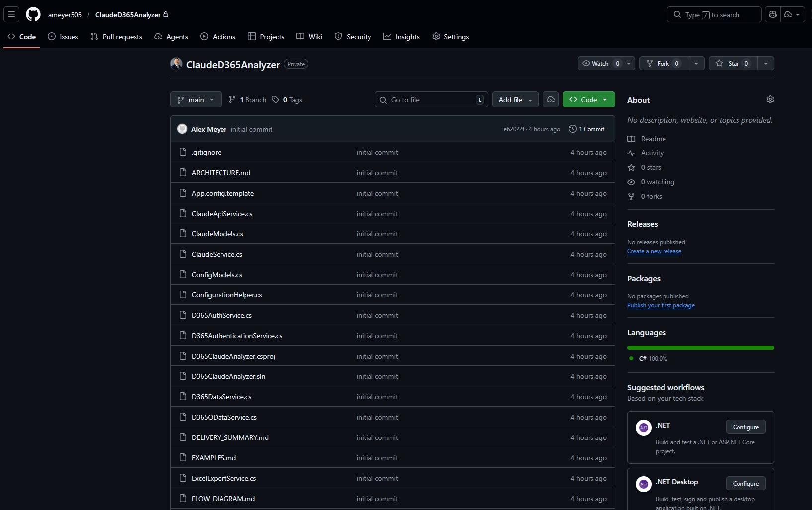Click the GitHub logo home icon
Screen dimensions: 812x510
click(x=33, y=14)
